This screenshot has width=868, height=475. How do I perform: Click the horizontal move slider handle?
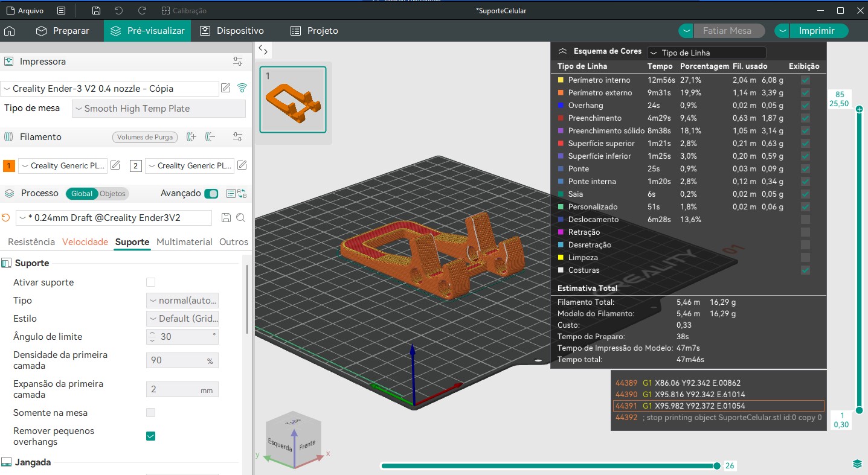(716, 466)
